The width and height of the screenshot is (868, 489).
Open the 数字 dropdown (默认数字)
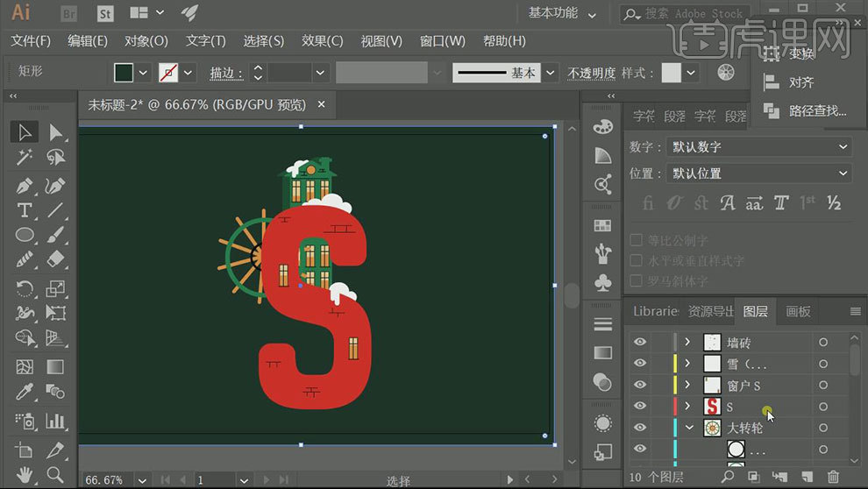tap(759, 146)
